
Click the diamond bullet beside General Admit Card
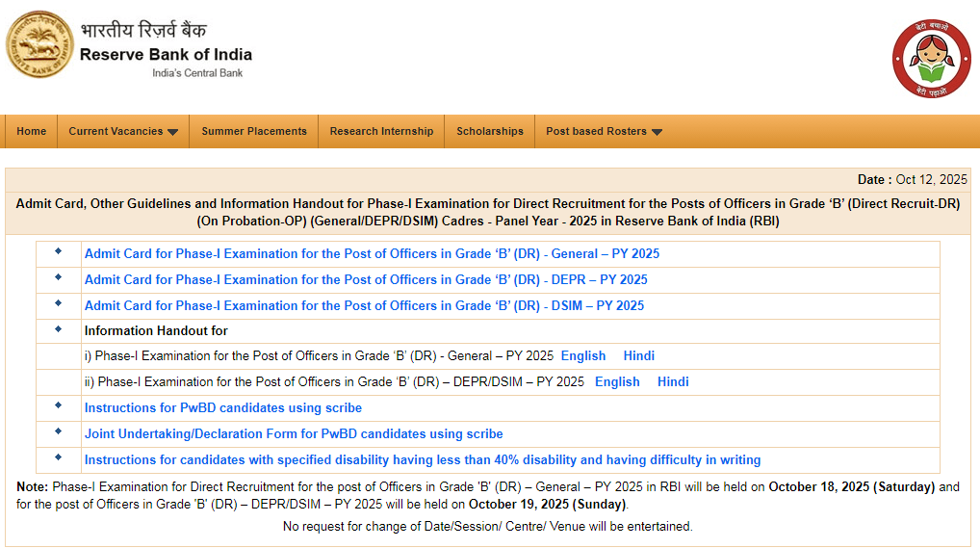[x=58, y=251]
